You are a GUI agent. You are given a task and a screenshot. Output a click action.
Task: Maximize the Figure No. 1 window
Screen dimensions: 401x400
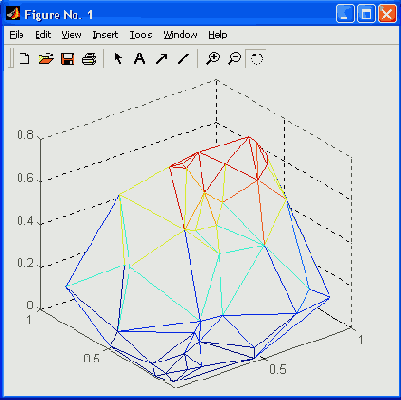(366, 14)
